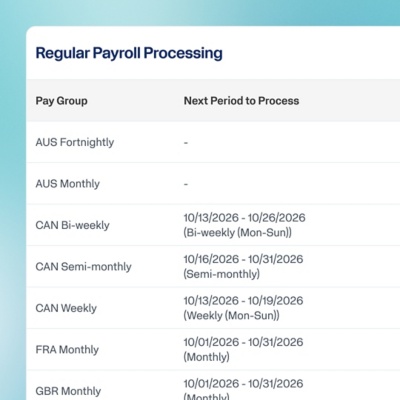
Task: Click the Next Period to Process header
Action: point(241,101)
